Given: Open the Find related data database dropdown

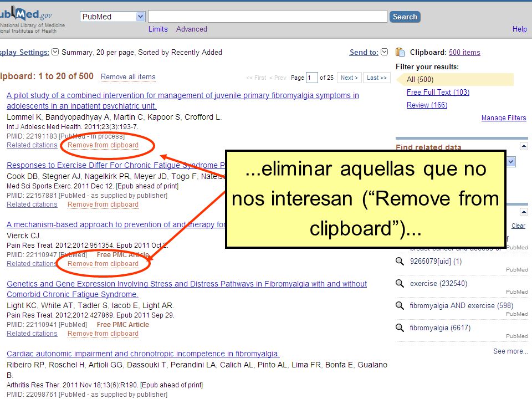Looking at the screenshot, I should tap(511, 162).
